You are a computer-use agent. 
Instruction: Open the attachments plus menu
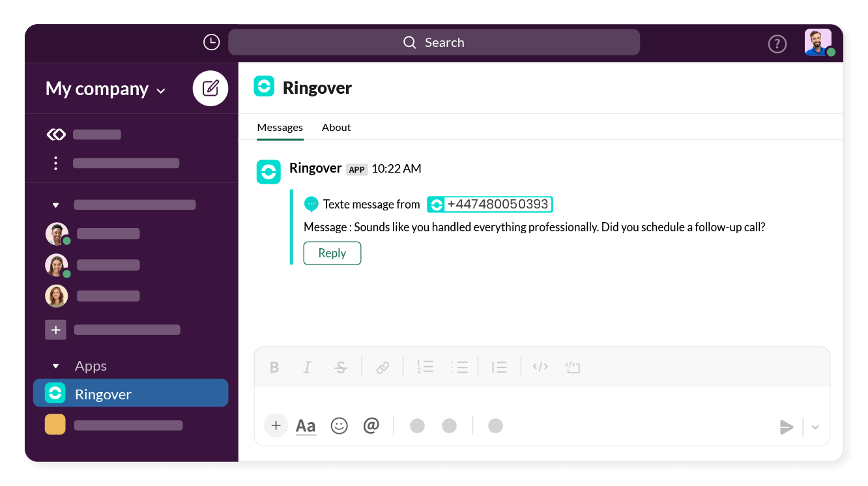pyautogui.click(x=276, y=425)
